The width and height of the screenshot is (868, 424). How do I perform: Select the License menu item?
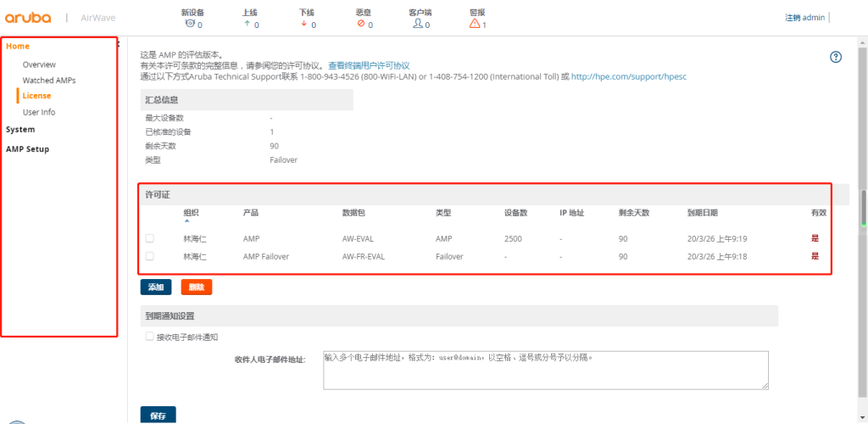coord(36,96)
